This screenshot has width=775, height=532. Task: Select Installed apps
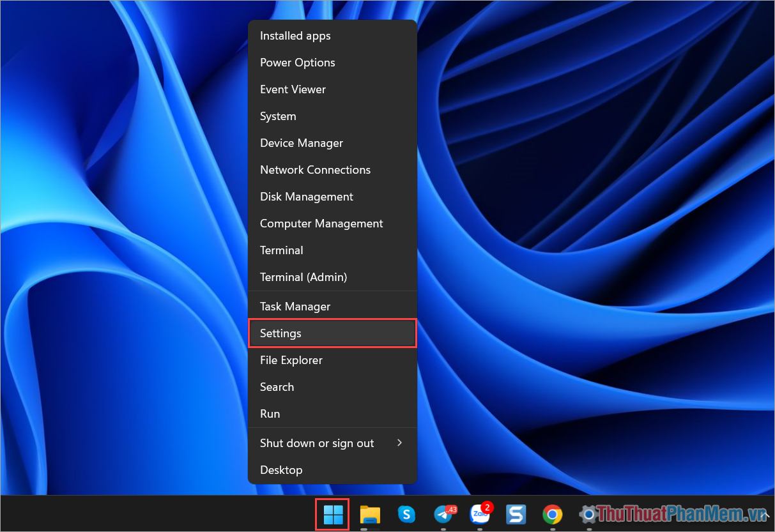coord(295,35)
